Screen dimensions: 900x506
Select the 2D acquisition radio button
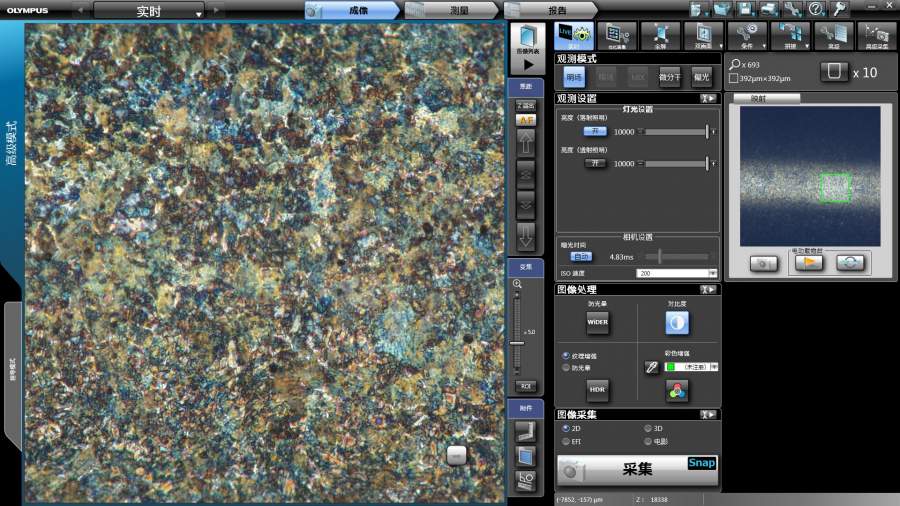(x=566, y=429)
